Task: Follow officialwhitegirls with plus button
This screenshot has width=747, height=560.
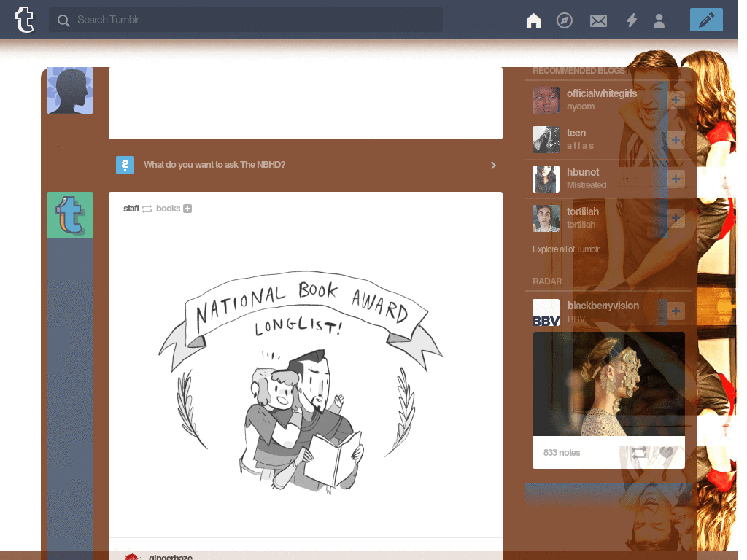Action: coord(676,100)
